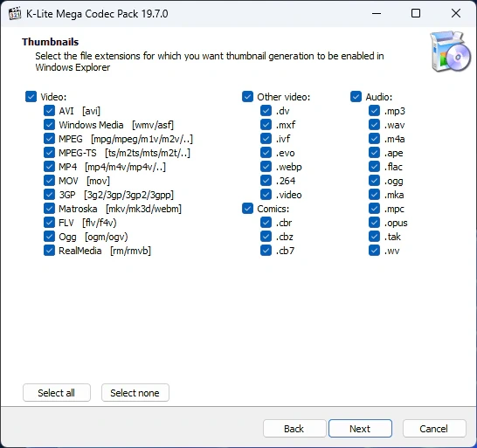Uncheck the AVI [avi] checkbox
Screen dimensions: 477x448
tap(49, 111)
